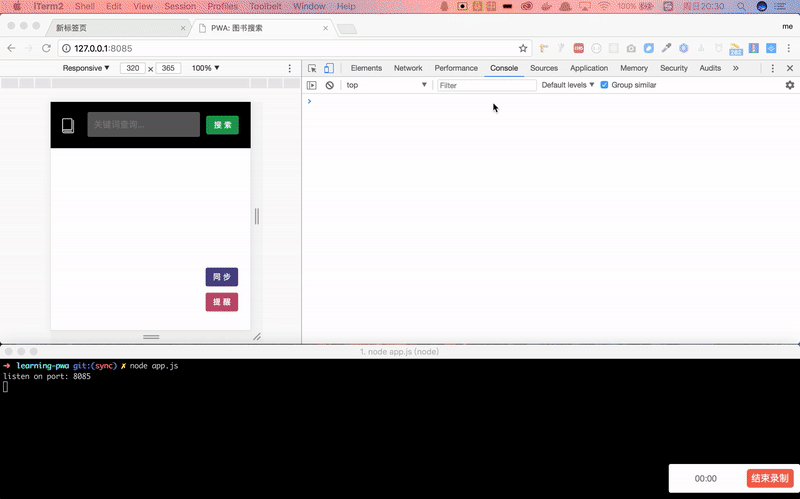Open device toolbar more options
This screenshot has width=800, height=499.
pos(290,68)
